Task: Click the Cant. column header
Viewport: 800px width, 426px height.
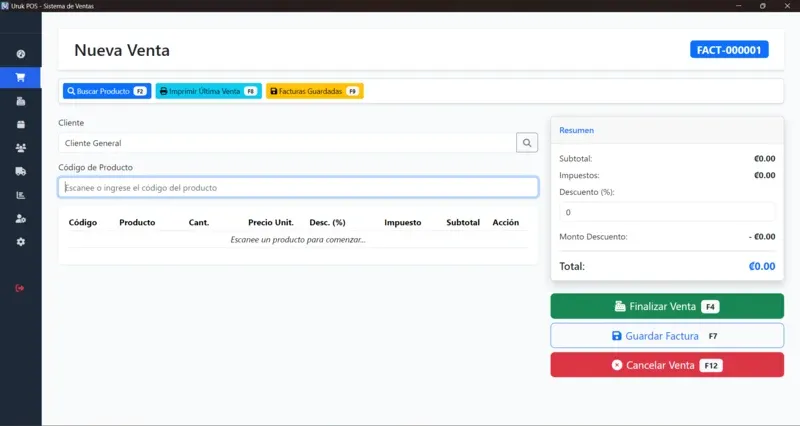Action: pos(199,222)
